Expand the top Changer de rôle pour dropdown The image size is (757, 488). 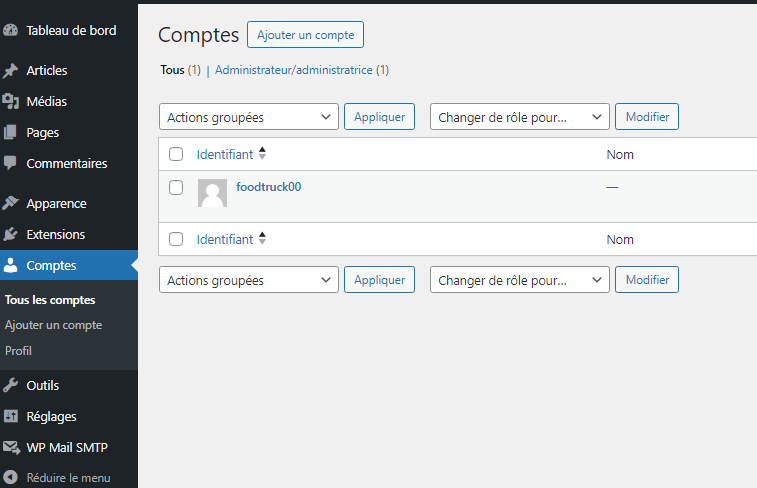519,117
